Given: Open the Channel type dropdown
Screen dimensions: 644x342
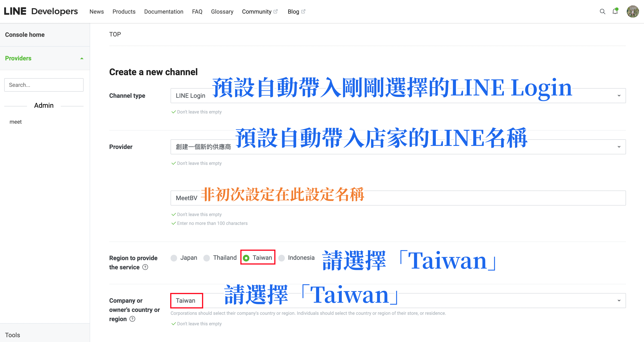Looking at the screenshot, I should (x=398, y=95).
